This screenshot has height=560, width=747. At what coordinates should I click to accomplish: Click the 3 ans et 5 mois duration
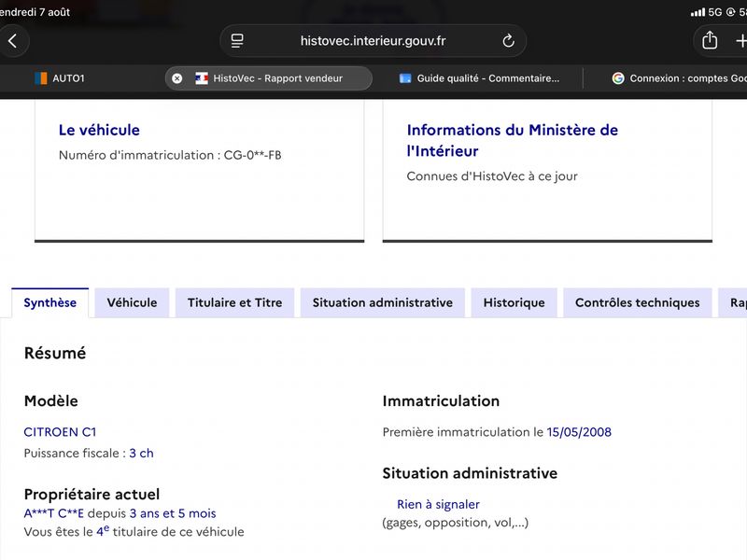pos(173,513)
